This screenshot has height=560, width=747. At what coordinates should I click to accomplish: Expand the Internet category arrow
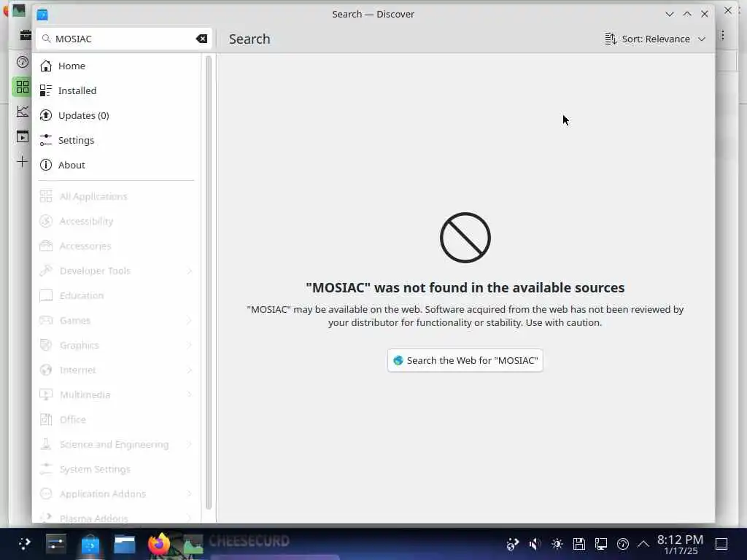(190, 370)
